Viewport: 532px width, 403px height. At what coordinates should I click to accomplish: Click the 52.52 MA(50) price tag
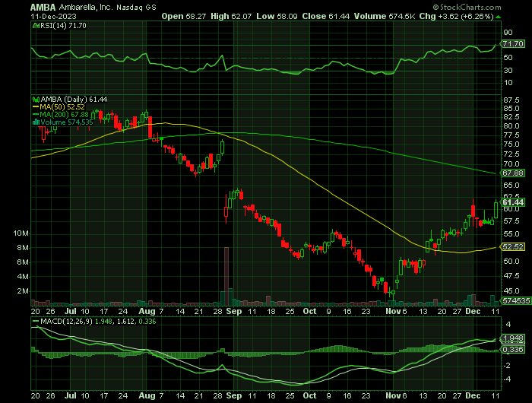tap(513, 247)
